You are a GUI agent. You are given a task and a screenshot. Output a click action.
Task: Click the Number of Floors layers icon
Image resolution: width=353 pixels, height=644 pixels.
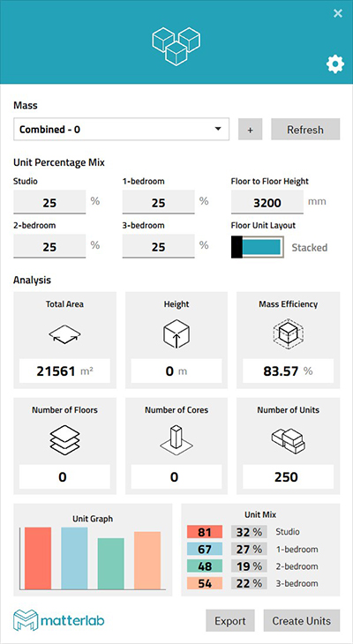tap(64, 440)
